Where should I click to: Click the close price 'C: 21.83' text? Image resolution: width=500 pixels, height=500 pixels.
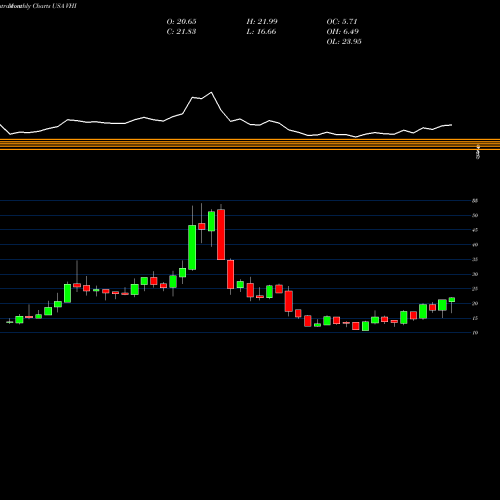(x=181, y=32)
